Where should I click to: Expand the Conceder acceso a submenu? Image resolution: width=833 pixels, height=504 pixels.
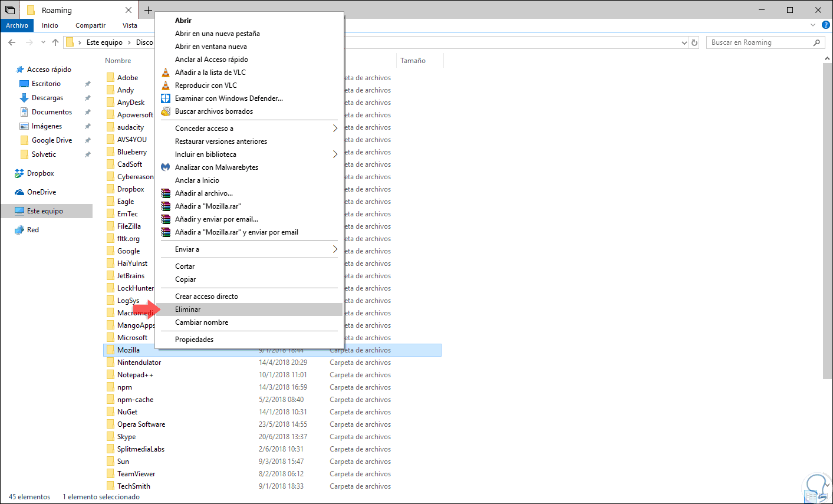tap(335, 129)
